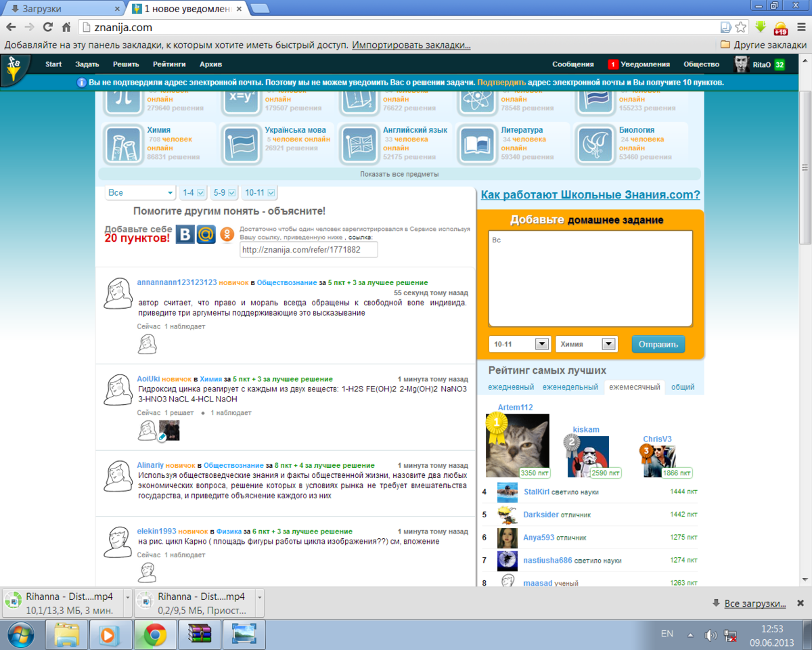Share referral link via Mail.ru icon

206,234
